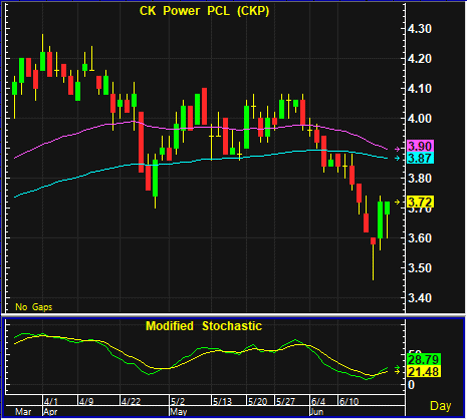
Task: Select the 5/13 date marker
Action: coord(222,401)
